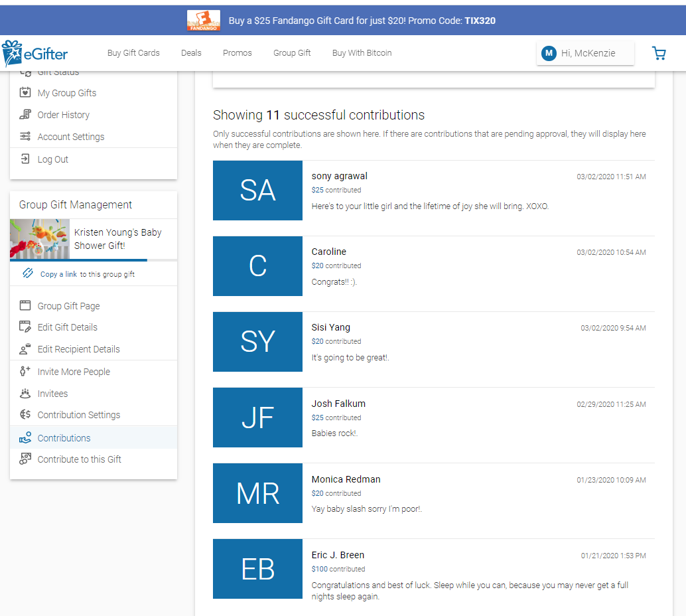This screenshot has width=686, height=616.
Task: Click Kristen Young's Baby Shower Gift thumbnail
Action: coord(40,238)
